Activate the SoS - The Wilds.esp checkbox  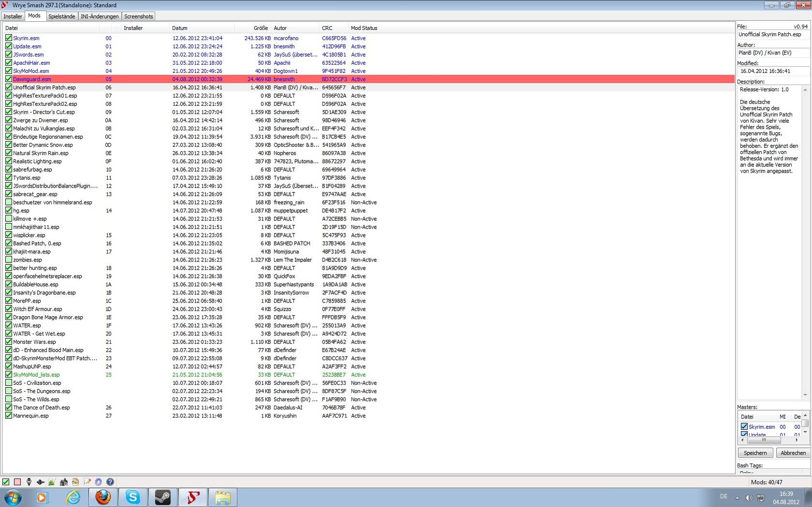coord(9,400)
